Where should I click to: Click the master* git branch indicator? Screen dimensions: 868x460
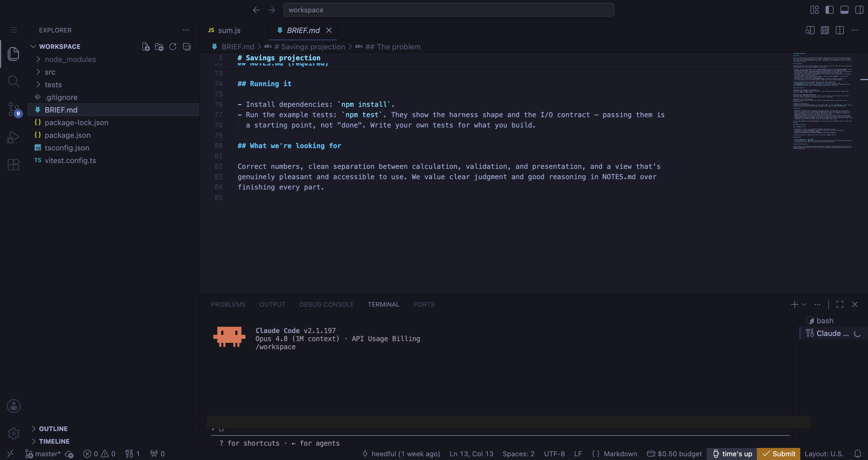click(x=43, y=454)
